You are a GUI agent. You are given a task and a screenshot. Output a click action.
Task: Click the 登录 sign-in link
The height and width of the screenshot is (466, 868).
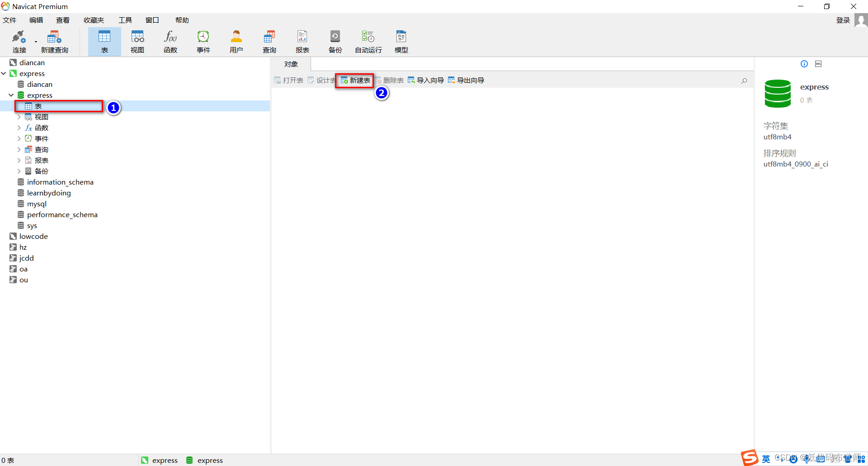click(843, 20)
